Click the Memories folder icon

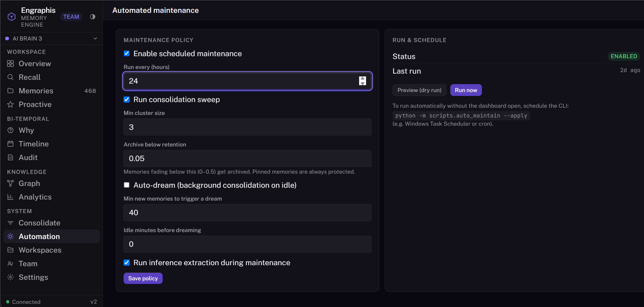tap(10, 91)
